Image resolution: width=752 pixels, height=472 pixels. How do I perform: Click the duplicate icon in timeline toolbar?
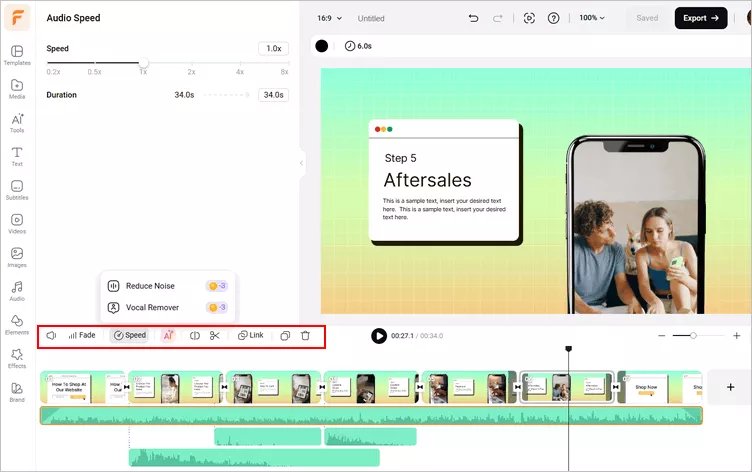(285, 336)
